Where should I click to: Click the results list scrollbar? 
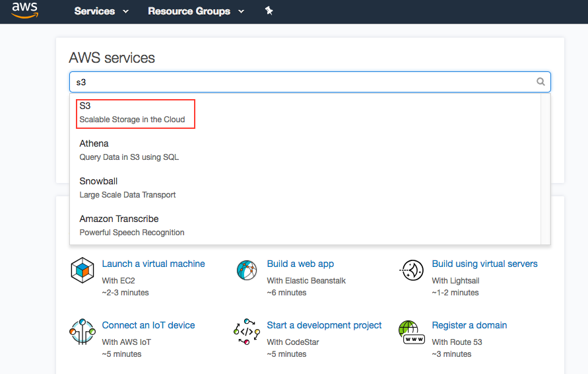tap(545, 169)
